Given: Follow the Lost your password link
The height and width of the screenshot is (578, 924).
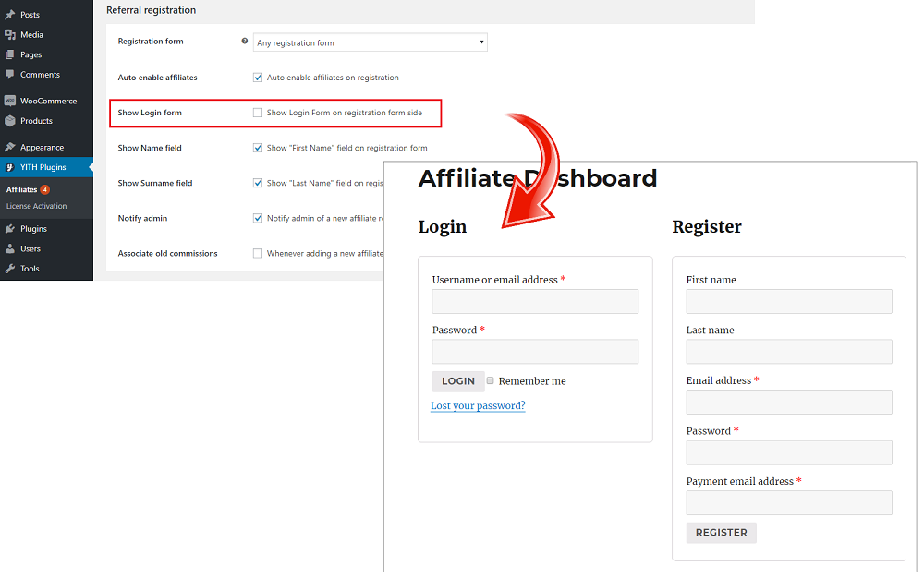Looking at the screenshot, I should [478, 406].
